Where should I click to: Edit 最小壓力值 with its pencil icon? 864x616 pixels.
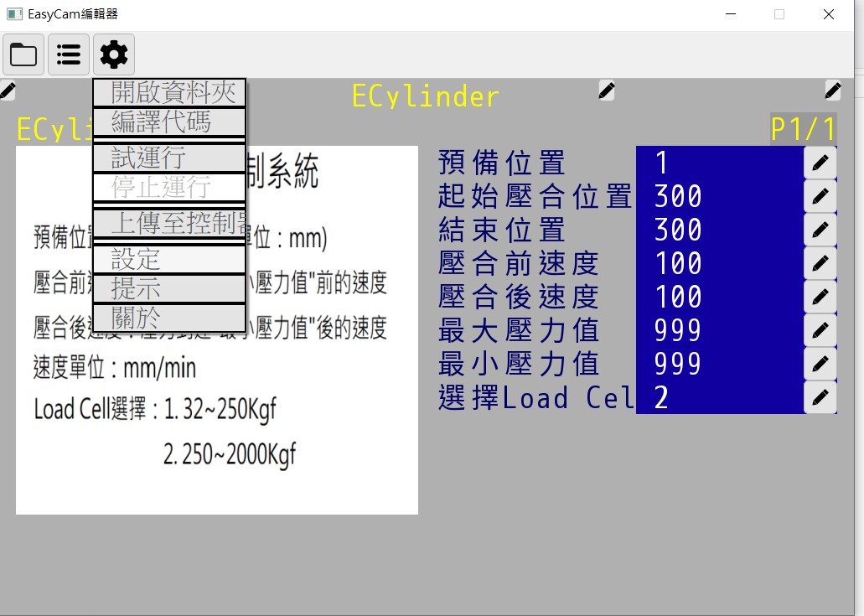point(820,364)
